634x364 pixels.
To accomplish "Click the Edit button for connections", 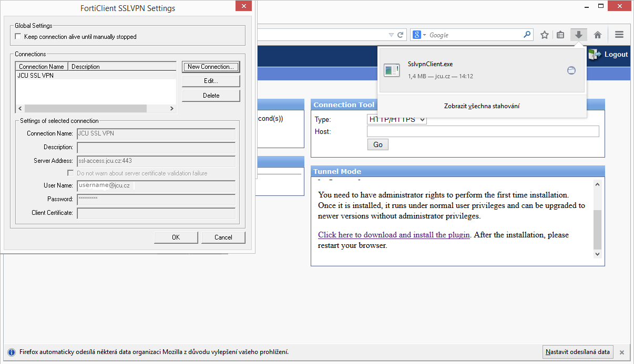I will click(x=211, y=81).
